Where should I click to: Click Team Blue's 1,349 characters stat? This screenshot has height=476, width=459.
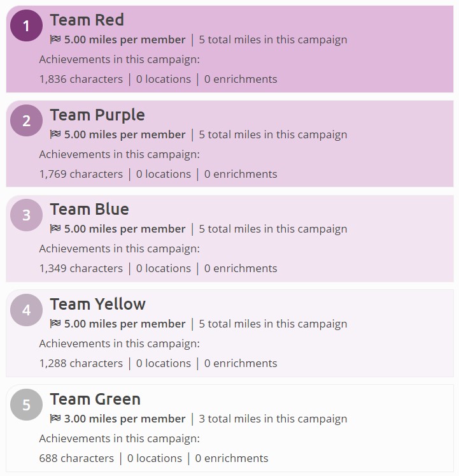tap(81, 269)
